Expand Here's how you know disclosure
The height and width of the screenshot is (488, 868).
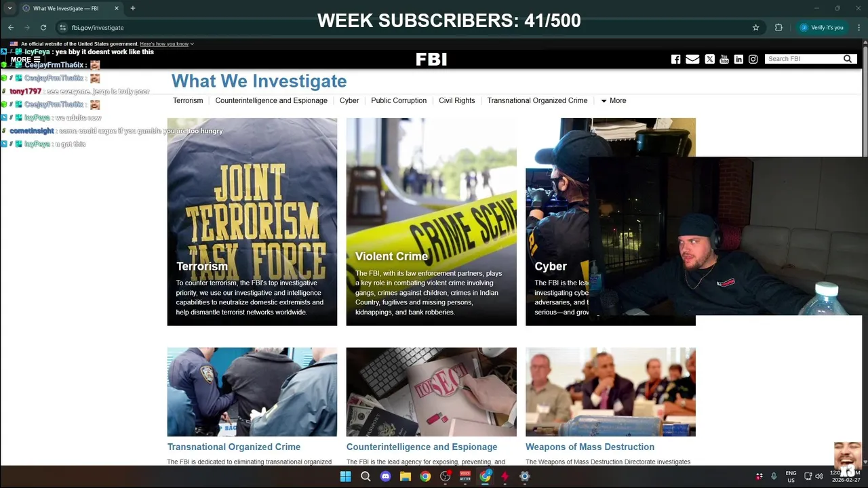(x=167, y=44)
